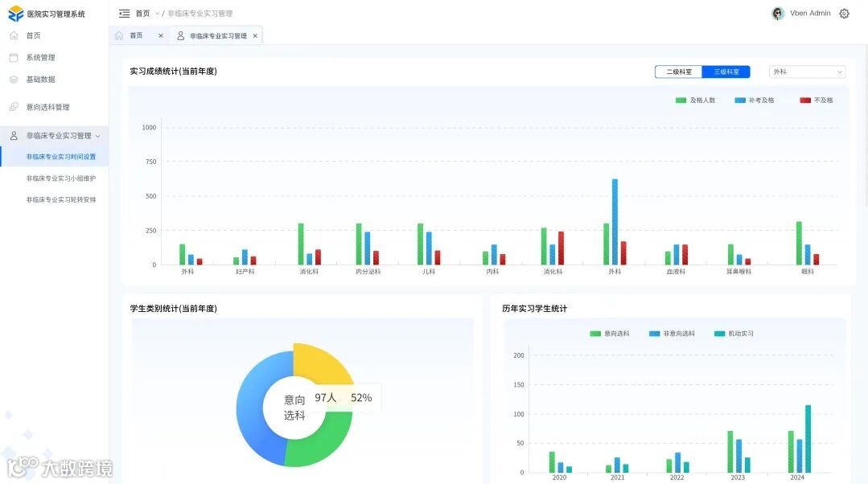Click the 内分泌科 axis label
The width and height of the screenshot is (868, 484).
[368, 272]
